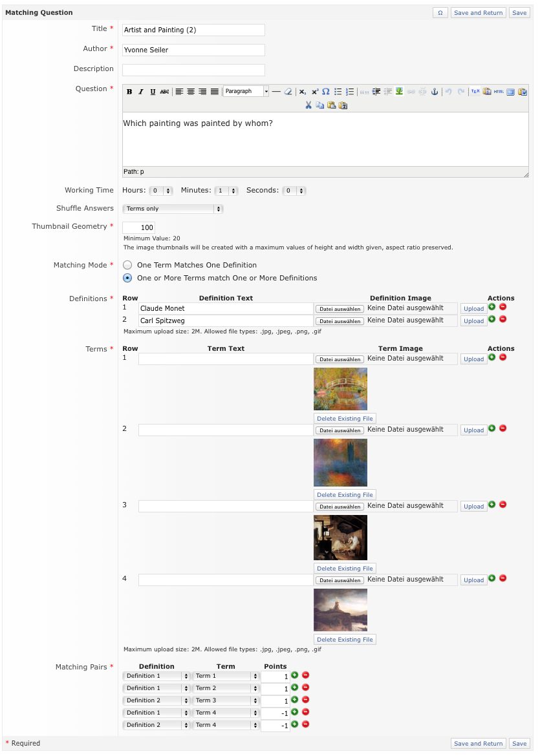Apply strikethrough formatting in editor toolbar
The width and height of the screenshot is (540, 756).
click(x=164, y=92)
